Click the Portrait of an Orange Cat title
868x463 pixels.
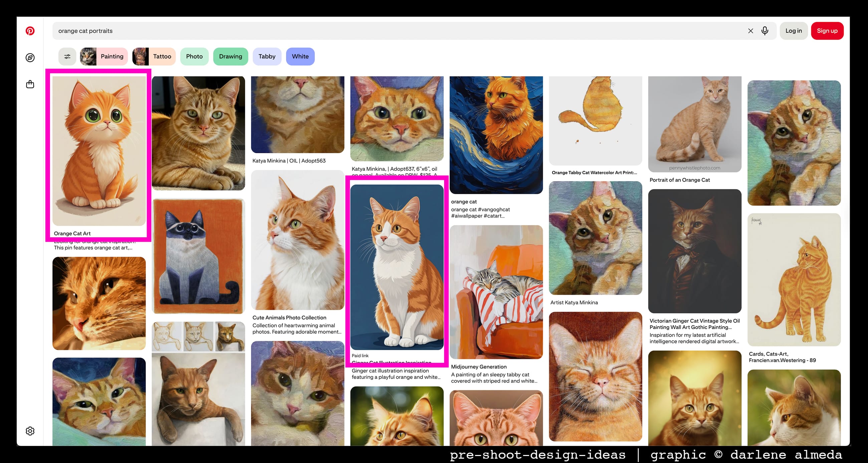click(x=680, y=180)
